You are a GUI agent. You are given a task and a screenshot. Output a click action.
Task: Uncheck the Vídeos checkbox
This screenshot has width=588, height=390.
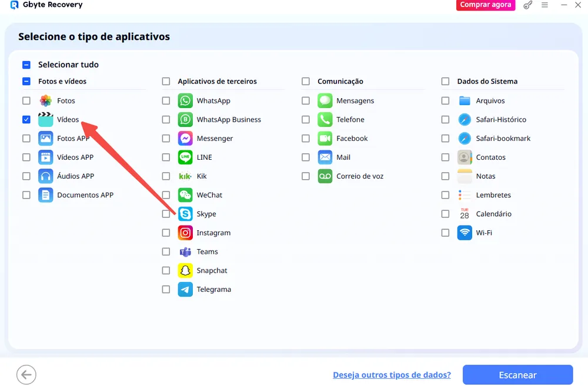point(26,120)
